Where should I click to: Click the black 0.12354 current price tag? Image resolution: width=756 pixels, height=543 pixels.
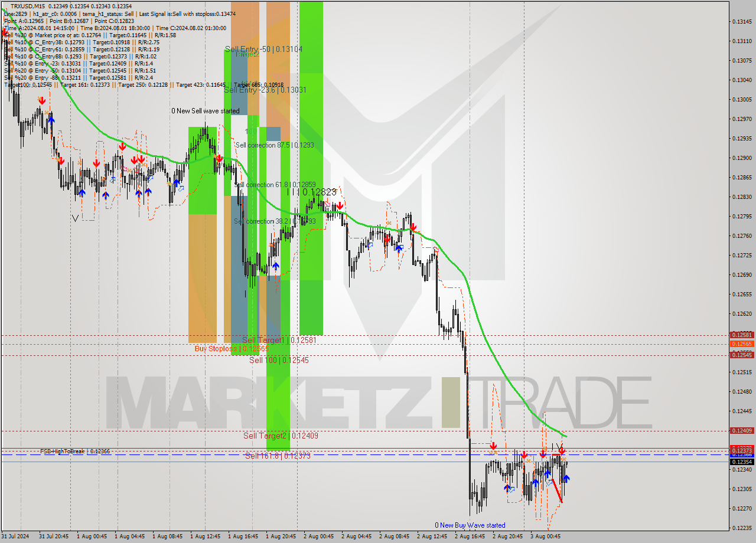click(742, 462)
